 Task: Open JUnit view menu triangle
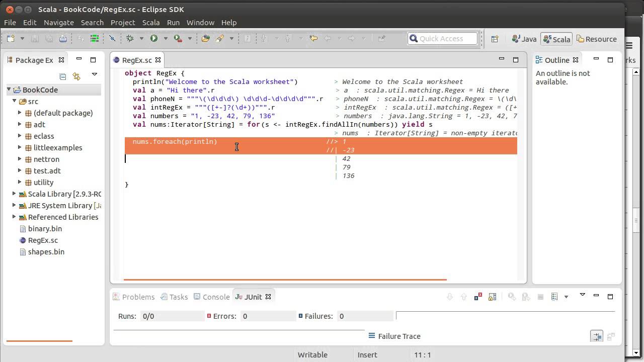tap(582, 295)
